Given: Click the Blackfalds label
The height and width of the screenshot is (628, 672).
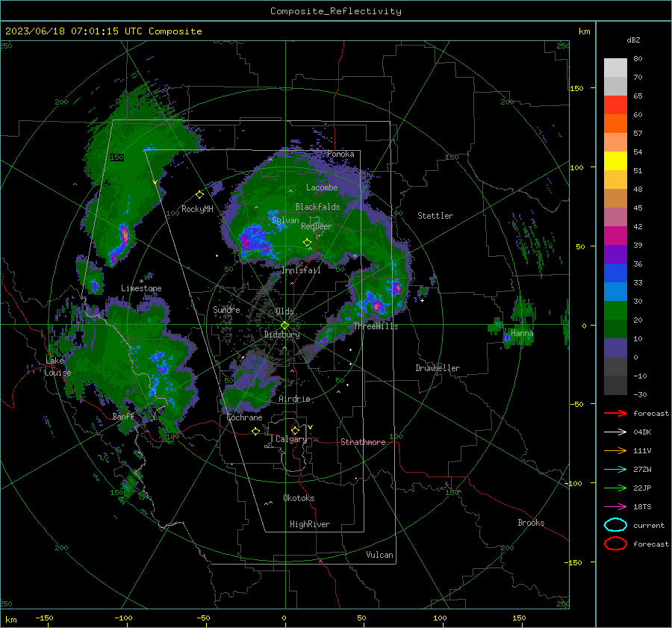Looking at the screenshot, I should [x=317, y=207].
